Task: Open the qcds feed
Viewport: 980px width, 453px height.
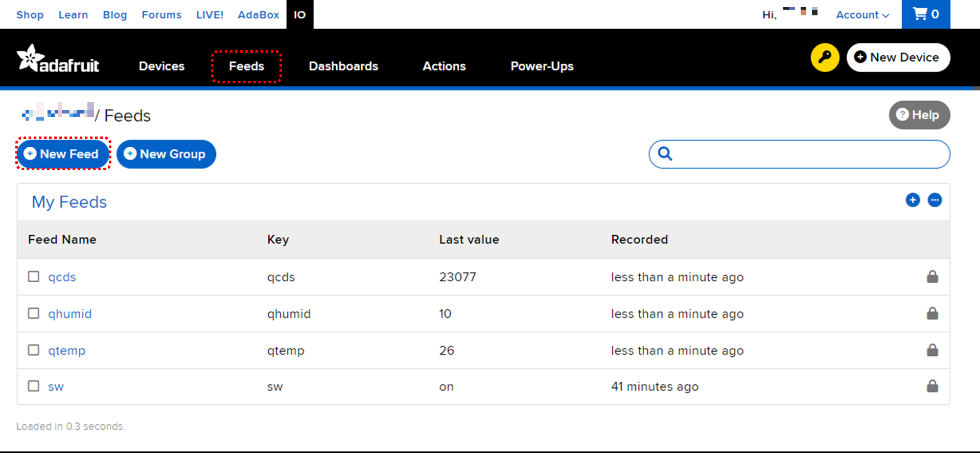Action: tap(62, 277)
